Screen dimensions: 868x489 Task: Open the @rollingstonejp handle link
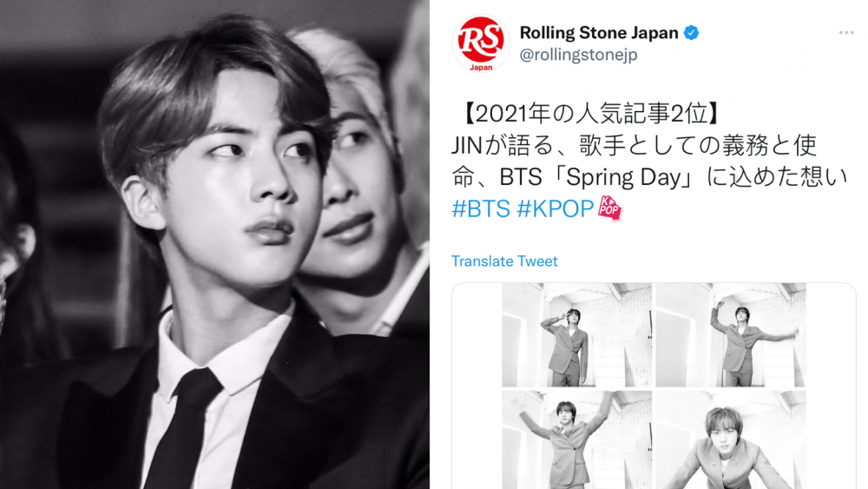[x=578, y=55]
